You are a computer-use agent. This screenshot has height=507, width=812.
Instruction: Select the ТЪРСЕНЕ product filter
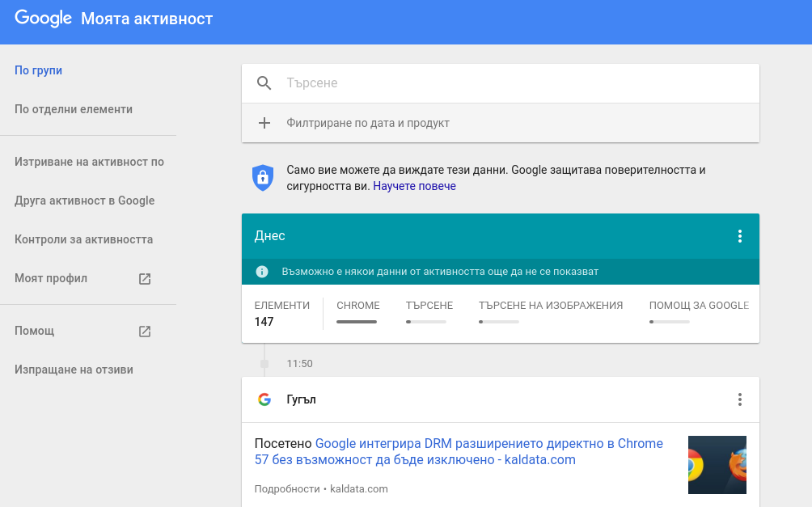pos(429,305)
